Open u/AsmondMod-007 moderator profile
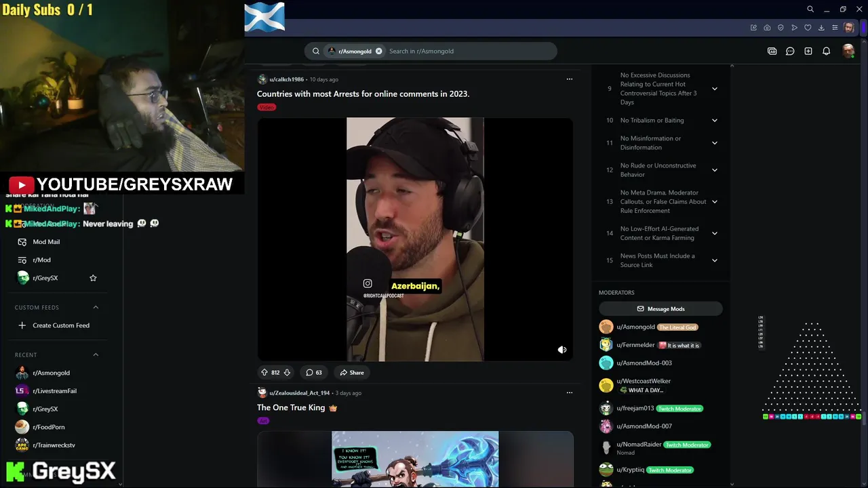The height and width of the screenshot is (488, 868). pos(644,426)
